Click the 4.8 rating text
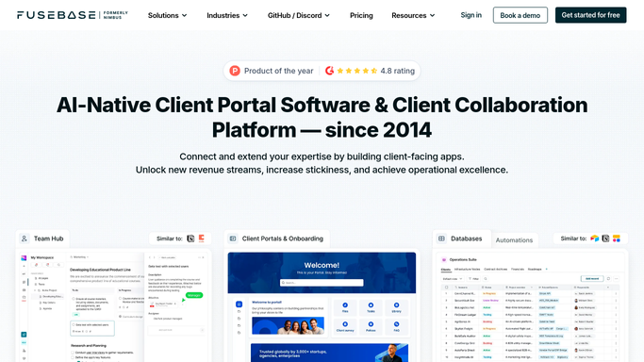644x362 pixels. [x=397, y=71]
